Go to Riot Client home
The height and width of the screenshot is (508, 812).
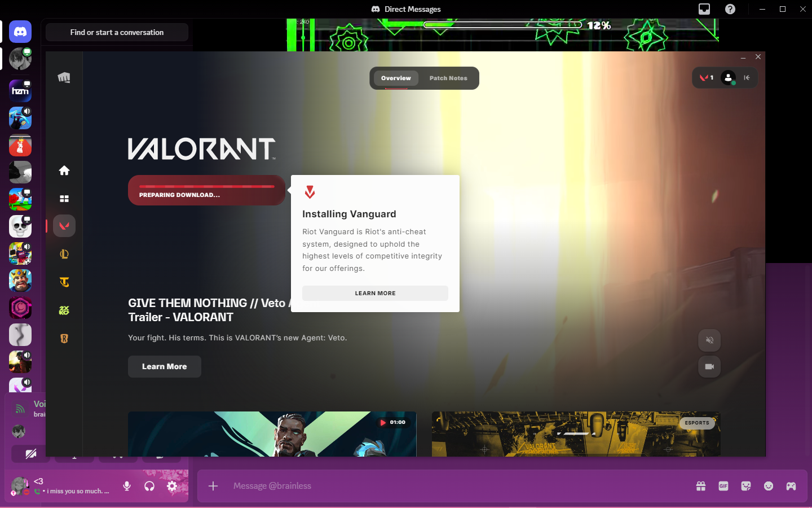coord(64,170)
